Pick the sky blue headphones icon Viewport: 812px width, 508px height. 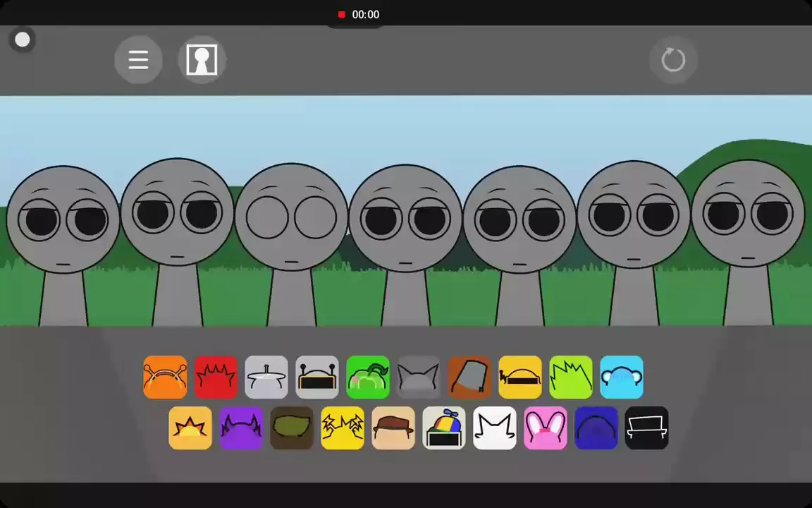click(622, 377)
